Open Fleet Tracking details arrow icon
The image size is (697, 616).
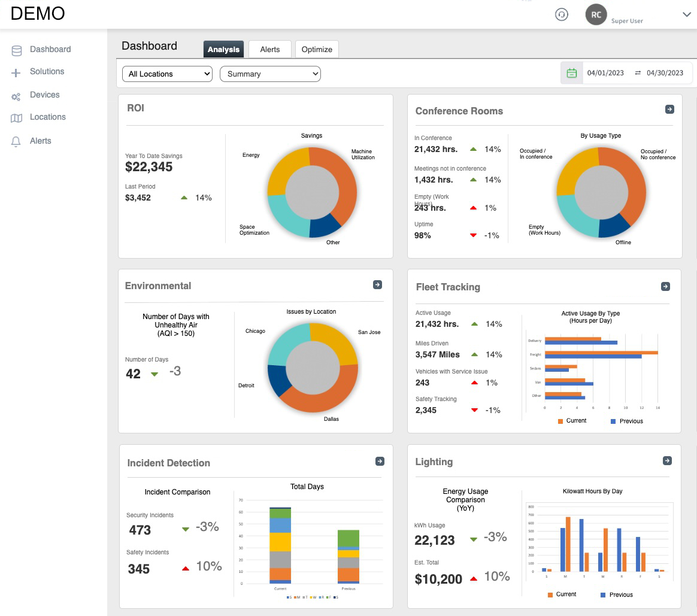coord(665,286)
